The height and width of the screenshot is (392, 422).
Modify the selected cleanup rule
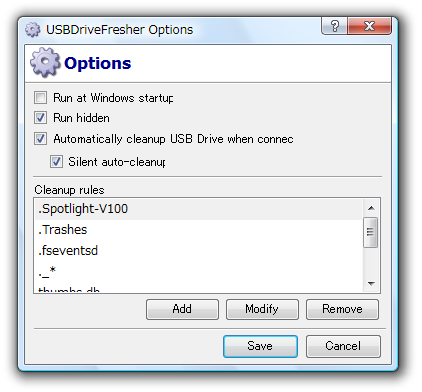click(x=262, y=309)
